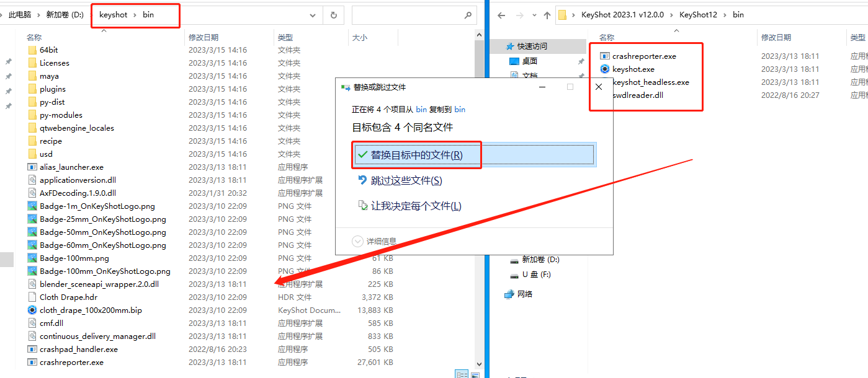Switch left window to large icons view
Image resolution: width=868 pixels, height=378 pixels.
point(475,374)
